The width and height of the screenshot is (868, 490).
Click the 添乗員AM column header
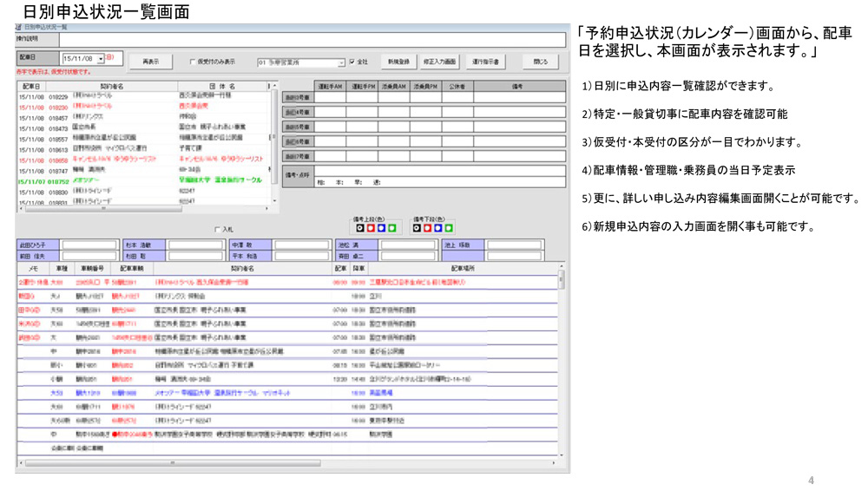(394, 86)
